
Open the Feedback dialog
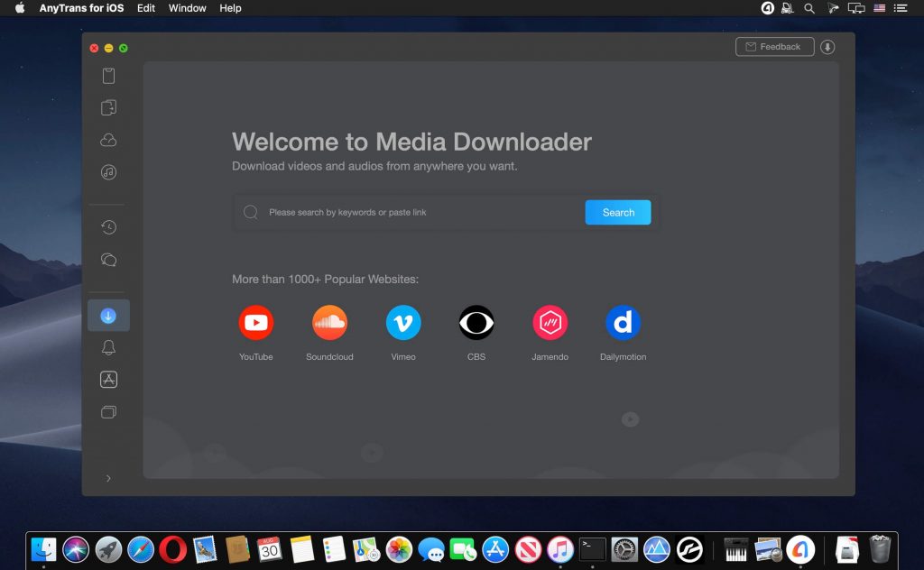[774, 46]
